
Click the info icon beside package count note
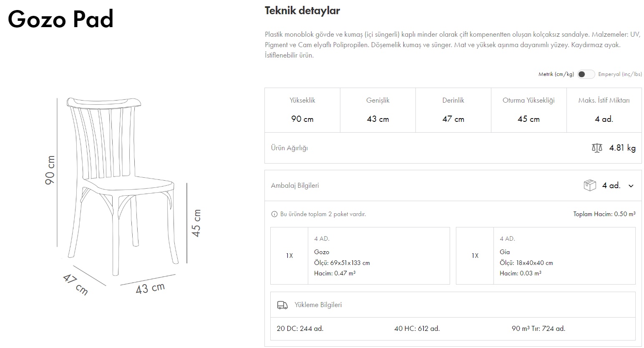point(274,214)
